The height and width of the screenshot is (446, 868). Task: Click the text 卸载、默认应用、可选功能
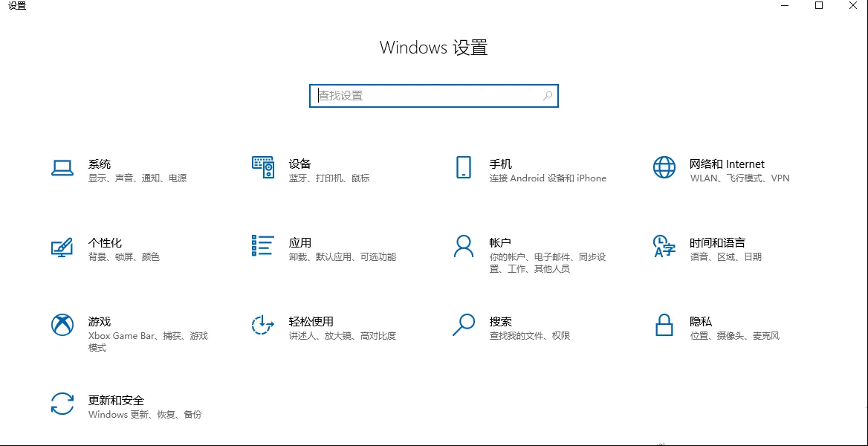[x=342, y=257]
